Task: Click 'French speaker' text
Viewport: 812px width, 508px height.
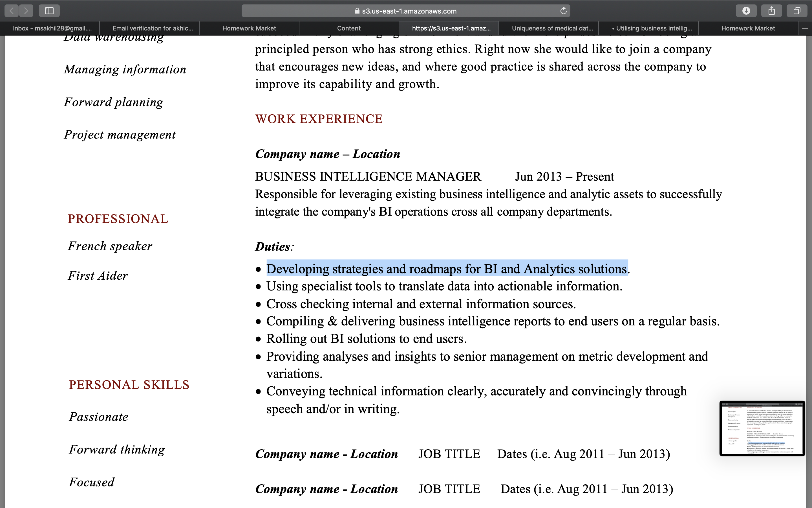Action: (x=110, y=246)
